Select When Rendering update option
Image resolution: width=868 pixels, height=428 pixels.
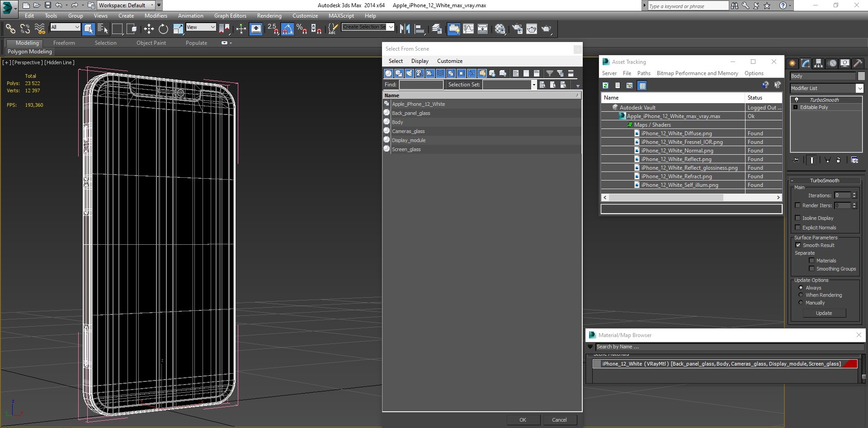[x=801, y=295]
